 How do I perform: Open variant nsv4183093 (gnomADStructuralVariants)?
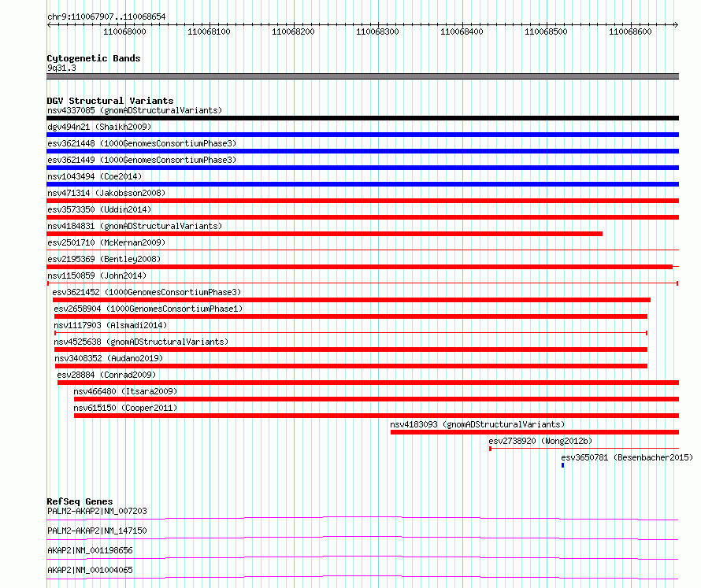click(477, 424)
